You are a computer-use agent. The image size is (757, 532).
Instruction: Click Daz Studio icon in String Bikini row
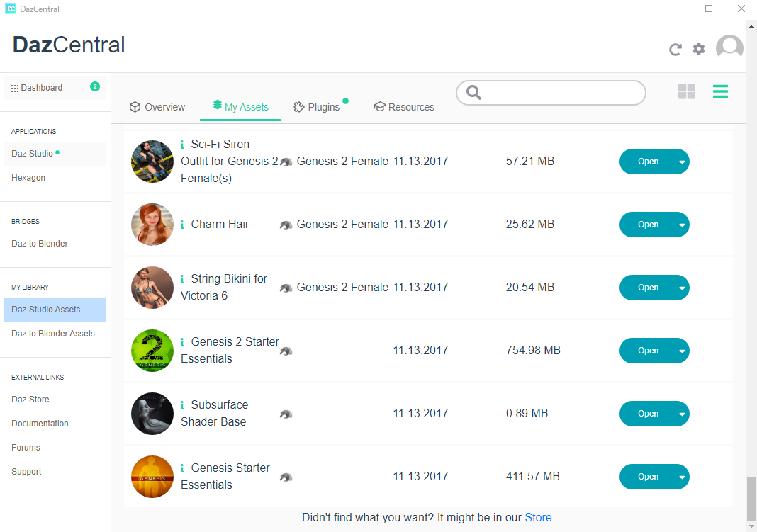point(286,288)
